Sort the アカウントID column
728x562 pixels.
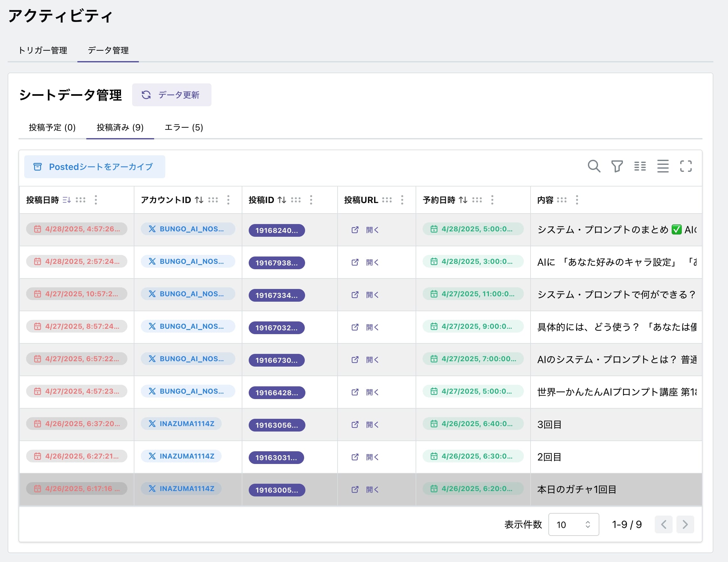[x=199, y=200]
